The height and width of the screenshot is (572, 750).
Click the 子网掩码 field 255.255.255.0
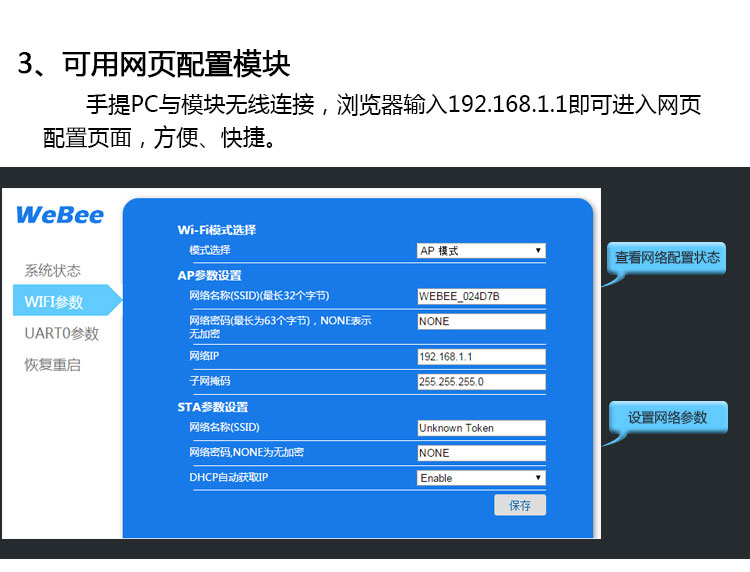[481, 382]
